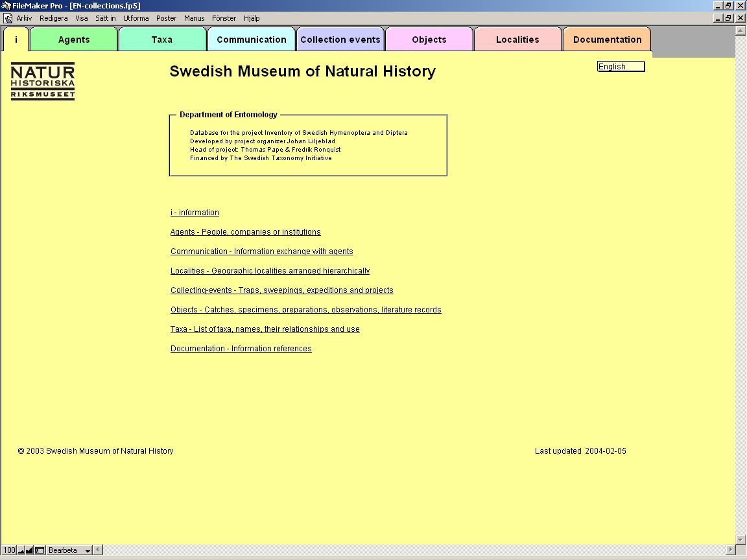
Task: Open the Arkiv menu
Action: coord(24,18)
